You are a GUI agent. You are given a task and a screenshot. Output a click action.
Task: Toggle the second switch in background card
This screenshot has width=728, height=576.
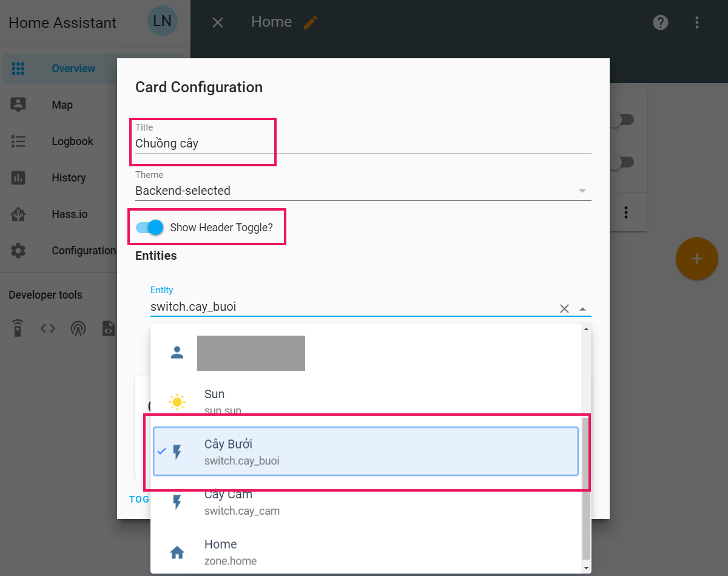pyautogui.click(x=621, y=162)
